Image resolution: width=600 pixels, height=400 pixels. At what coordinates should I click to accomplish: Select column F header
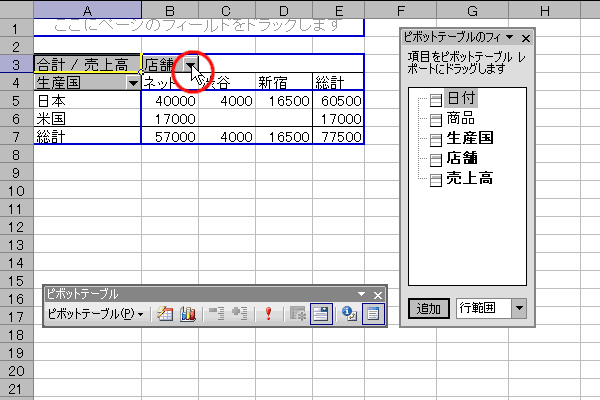coord(400,10)
